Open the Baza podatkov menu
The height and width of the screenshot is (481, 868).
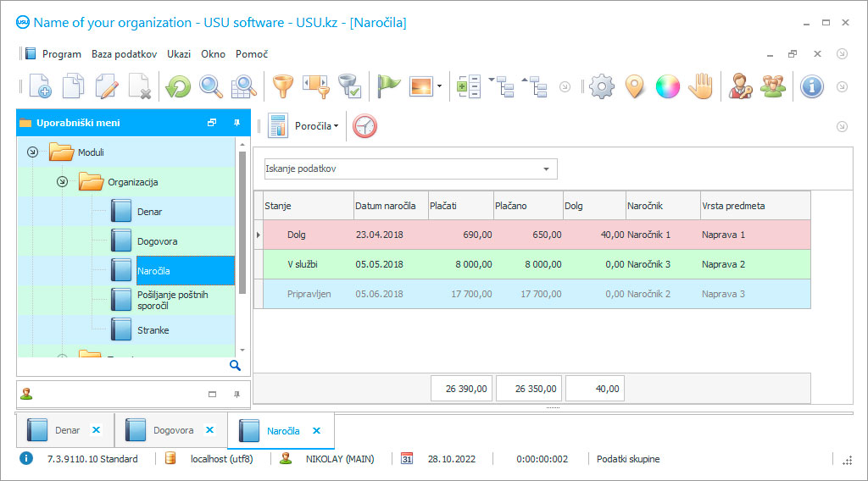(124, 54)
